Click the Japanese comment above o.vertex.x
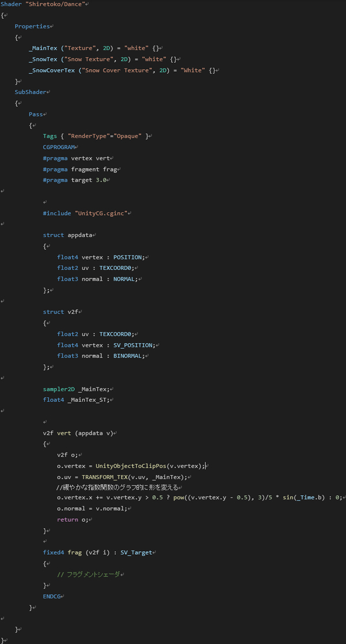The height and width of the screenshot is (644, 346). point(117,488)
